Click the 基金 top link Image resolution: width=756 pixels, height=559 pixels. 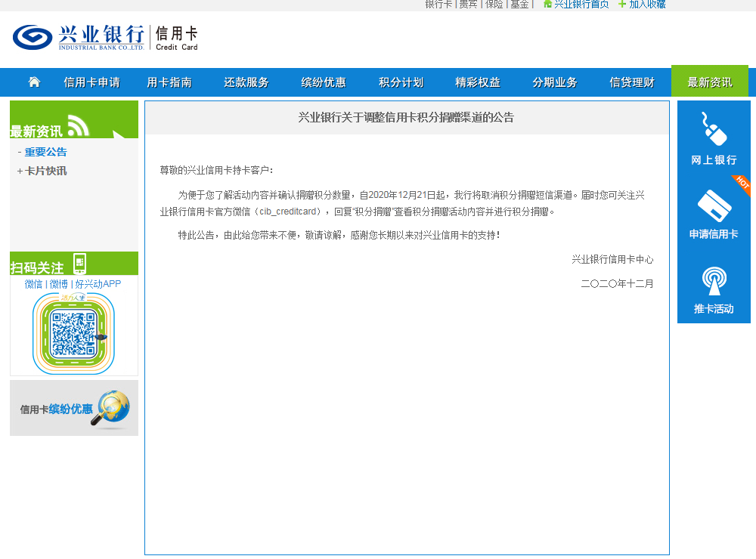(520, 5)
